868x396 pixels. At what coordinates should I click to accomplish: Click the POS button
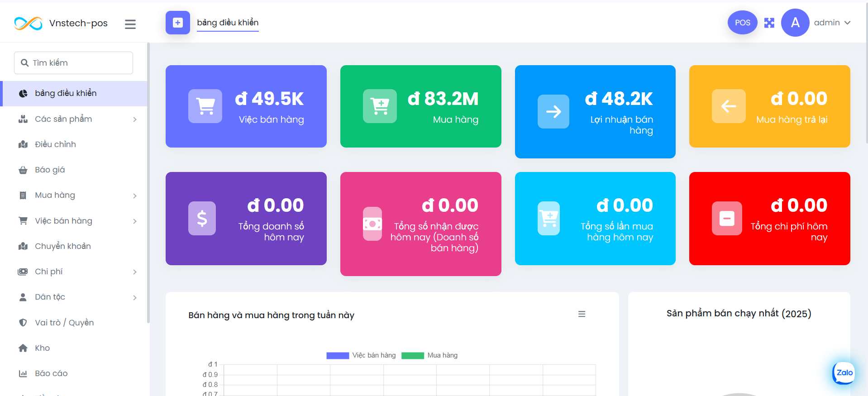(x=742, y=23)
